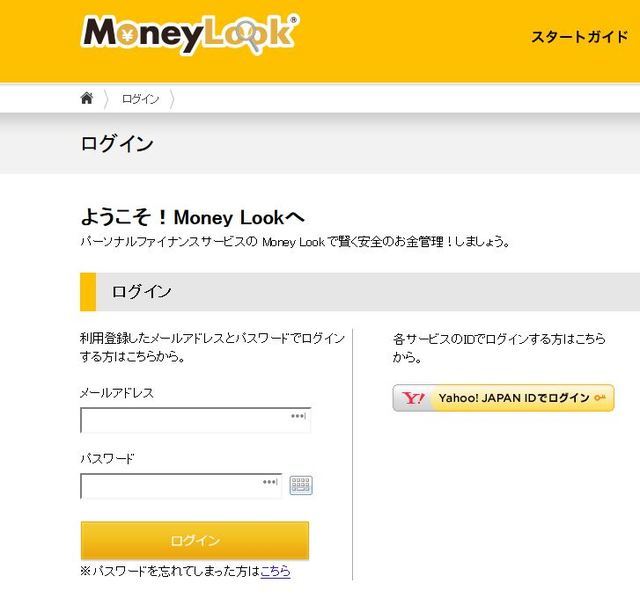Follow the こちら forgot-password link

[x=275, y=571]
